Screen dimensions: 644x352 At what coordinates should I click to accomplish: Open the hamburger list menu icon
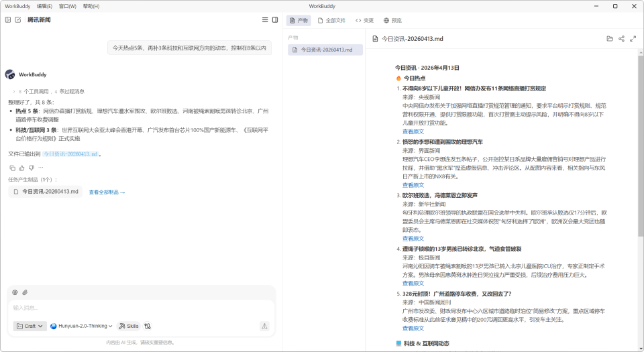[265, 19]
